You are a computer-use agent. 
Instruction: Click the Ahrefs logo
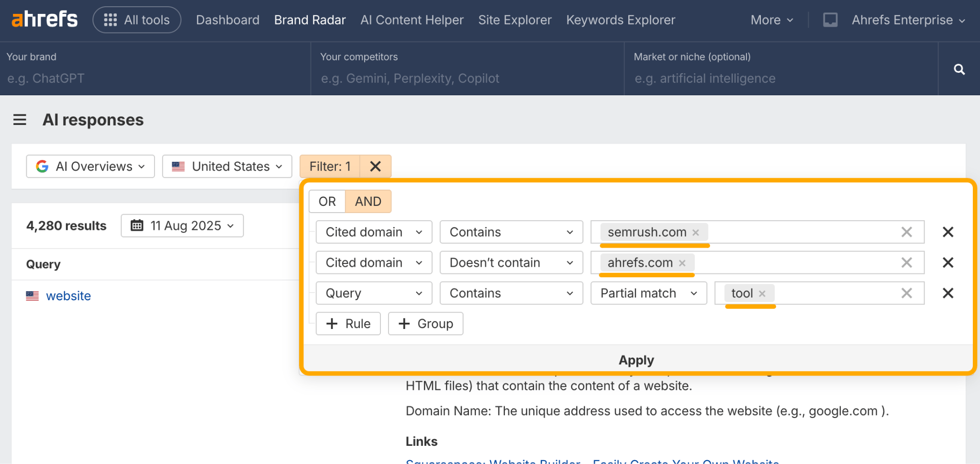point(45,19)
